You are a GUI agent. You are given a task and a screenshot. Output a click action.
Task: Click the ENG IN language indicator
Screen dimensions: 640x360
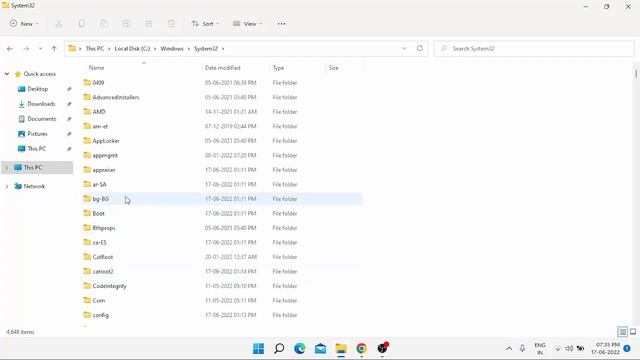[540, 349]
